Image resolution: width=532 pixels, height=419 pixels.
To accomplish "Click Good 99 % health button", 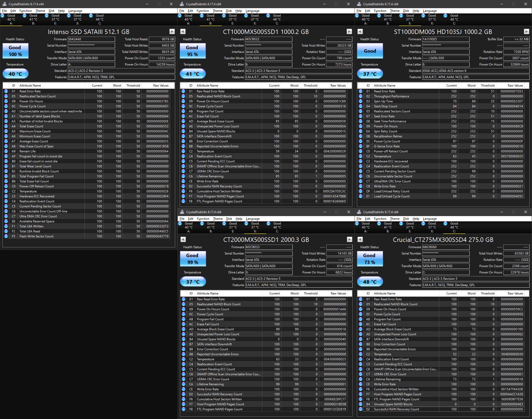I will 193,259.
